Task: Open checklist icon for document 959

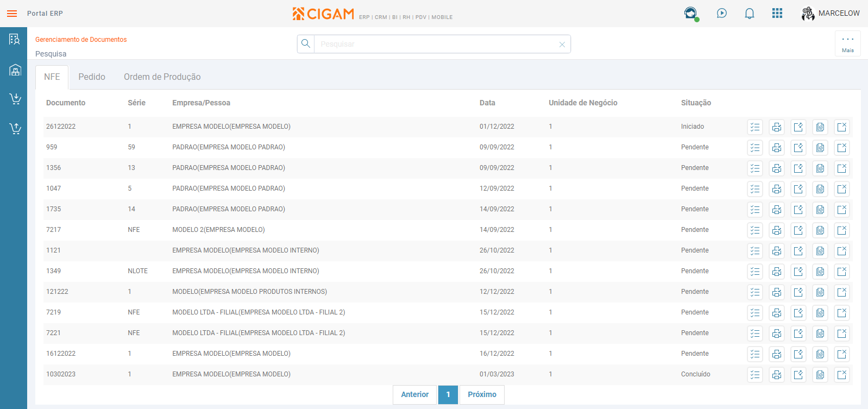Action: (755, 148)
